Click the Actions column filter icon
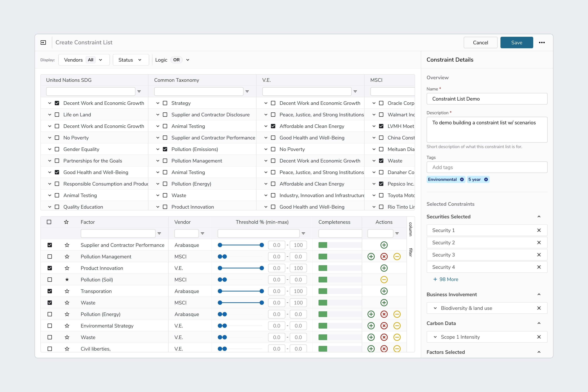Viewport: 588px width, 392px height. pyautogui.click(x=397, y=233)
